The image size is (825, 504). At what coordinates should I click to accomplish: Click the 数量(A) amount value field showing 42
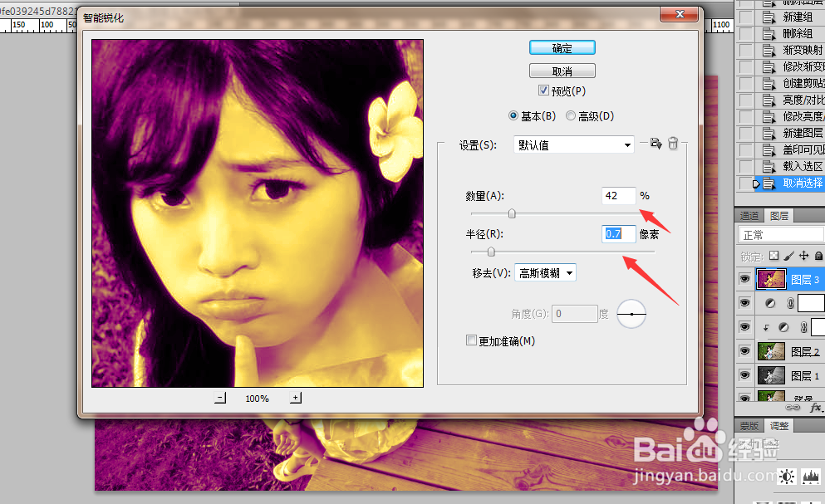coord(618,196)
